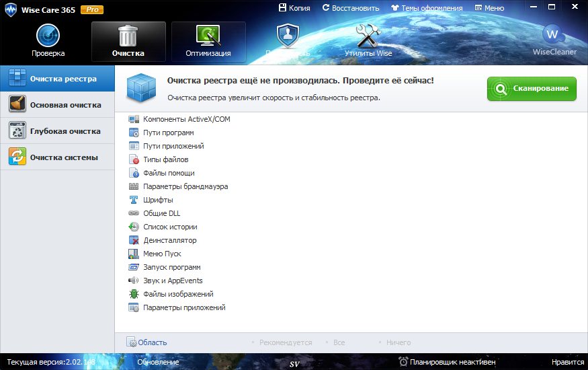
Task: Click Обновление in the status bar
Action: pos(158,362)
